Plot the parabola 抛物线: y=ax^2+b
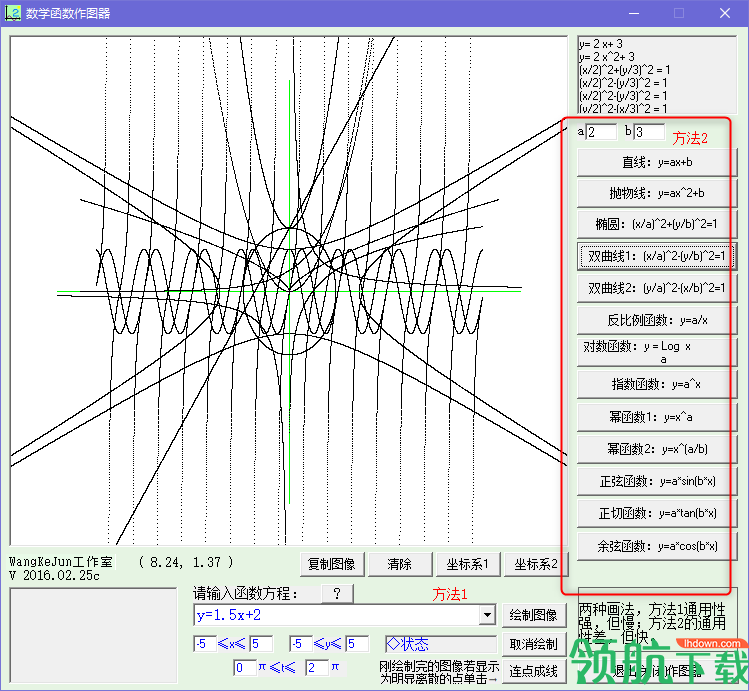Image resolution: width=749 pixels, height=691 pixels. pos(657,193)
